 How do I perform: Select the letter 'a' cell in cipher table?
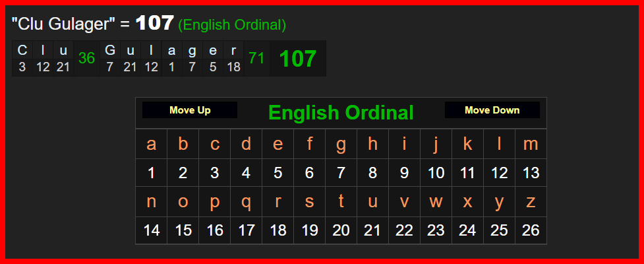pos(152,144)
